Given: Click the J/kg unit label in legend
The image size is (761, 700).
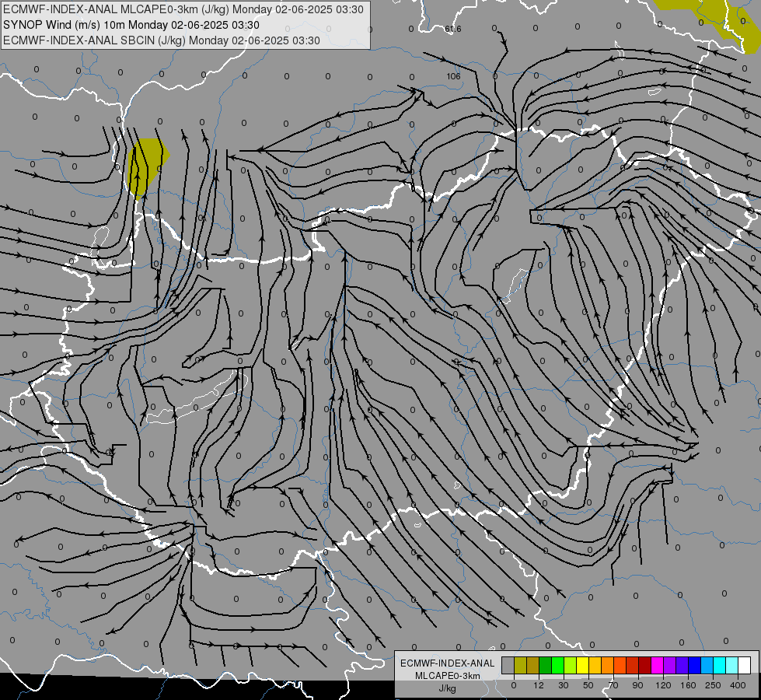Looking at the screenshot, I should pos(448,688).
